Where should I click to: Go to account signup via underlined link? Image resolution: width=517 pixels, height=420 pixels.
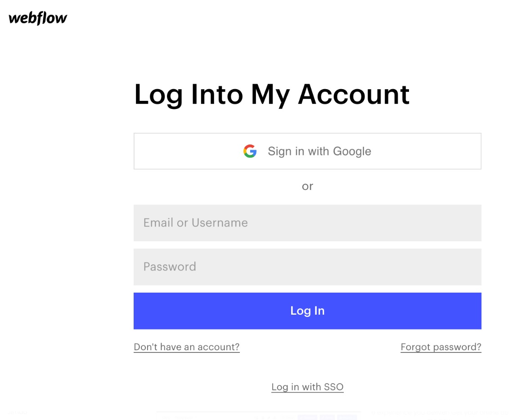pyautogui.click(x=187, y=347)
